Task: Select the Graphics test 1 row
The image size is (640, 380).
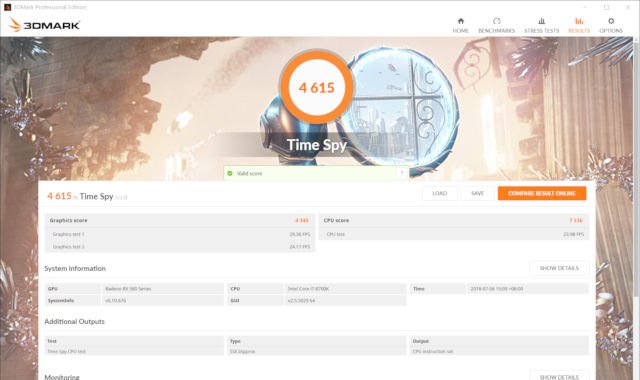Action: coord(180,234)
